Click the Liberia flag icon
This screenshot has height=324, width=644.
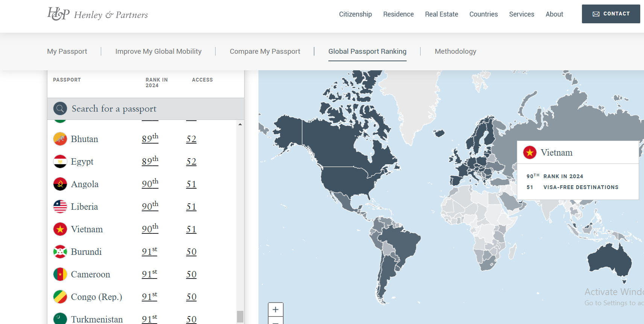(x=60, y=207)
